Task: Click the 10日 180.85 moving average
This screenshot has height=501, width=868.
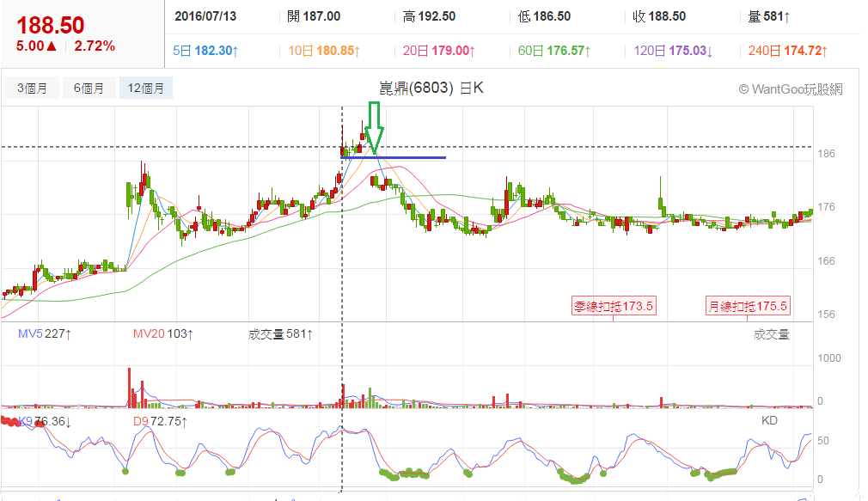Action: click(x=324, y=51)
